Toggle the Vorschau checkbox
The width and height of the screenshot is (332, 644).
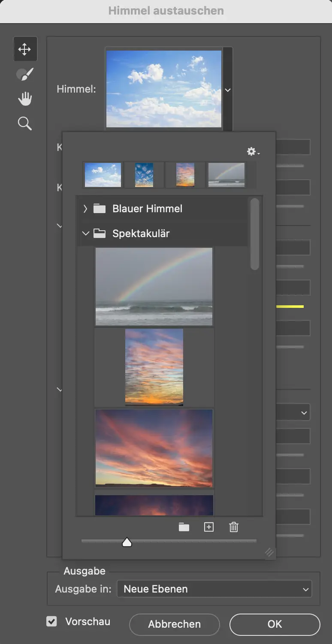[51, 621]
